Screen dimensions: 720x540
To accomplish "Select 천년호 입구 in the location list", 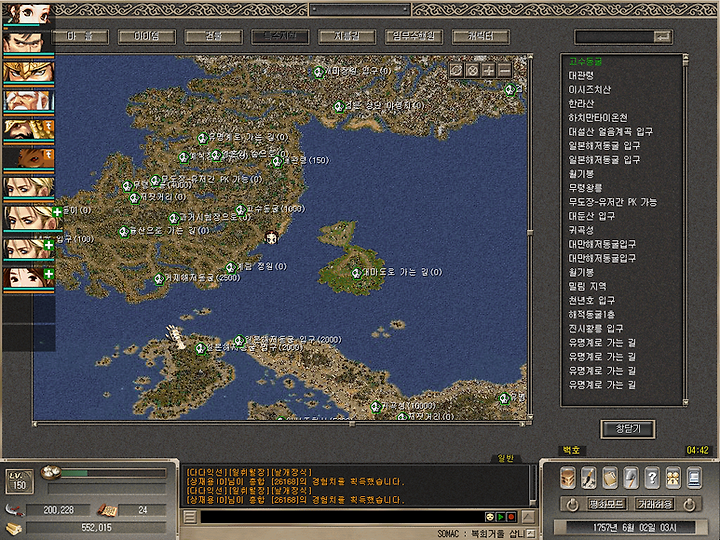I will coord(591,300).
